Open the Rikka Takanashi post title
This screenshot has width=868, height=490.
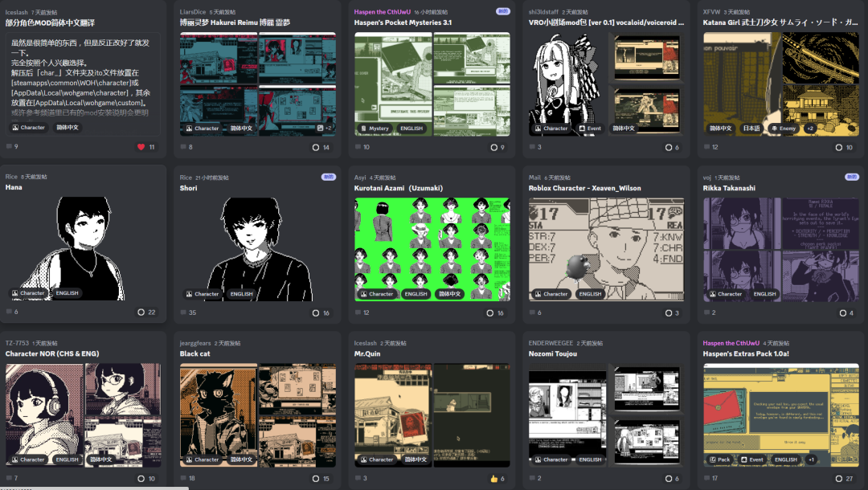731,188
